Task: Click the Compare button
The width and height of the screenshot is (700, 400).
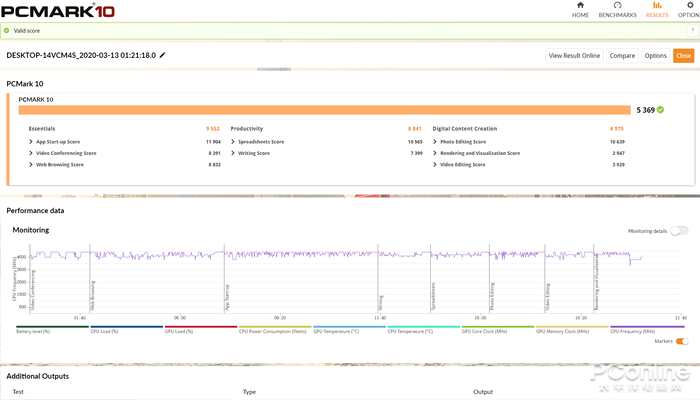Action: coord(622,56)
